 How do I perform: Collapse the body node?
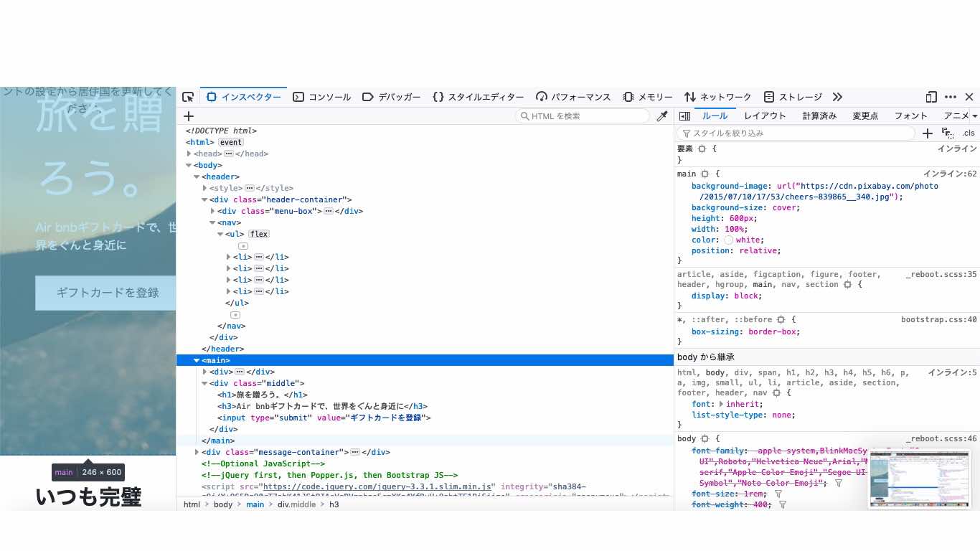point(189,165)
